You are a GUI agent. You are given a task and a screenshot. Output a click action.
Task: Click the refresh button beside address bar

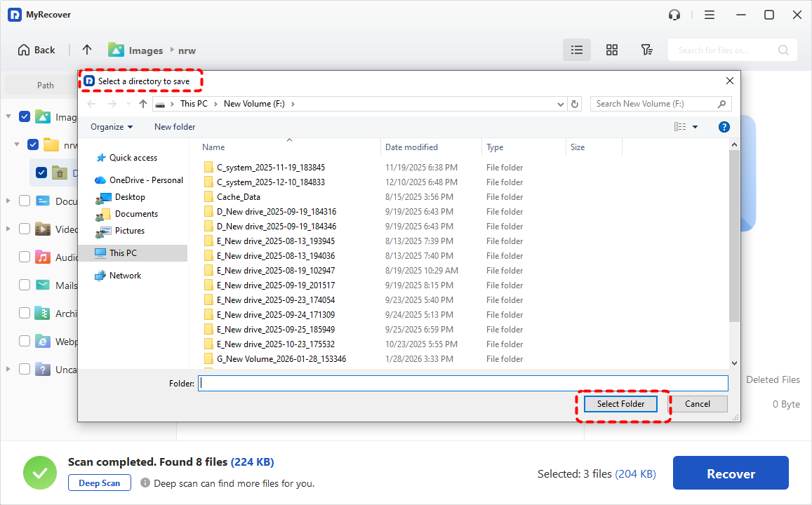tap(575, 104)
